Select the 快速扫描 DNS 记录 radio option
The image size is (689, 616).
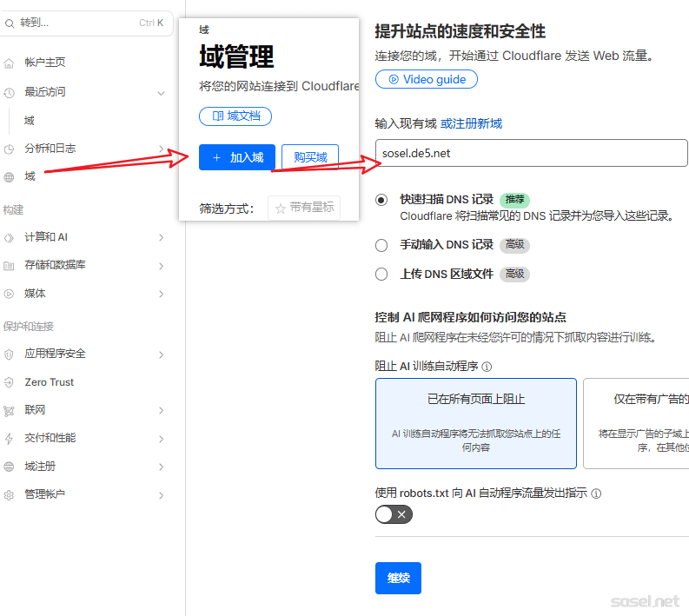tap(381, 200)
